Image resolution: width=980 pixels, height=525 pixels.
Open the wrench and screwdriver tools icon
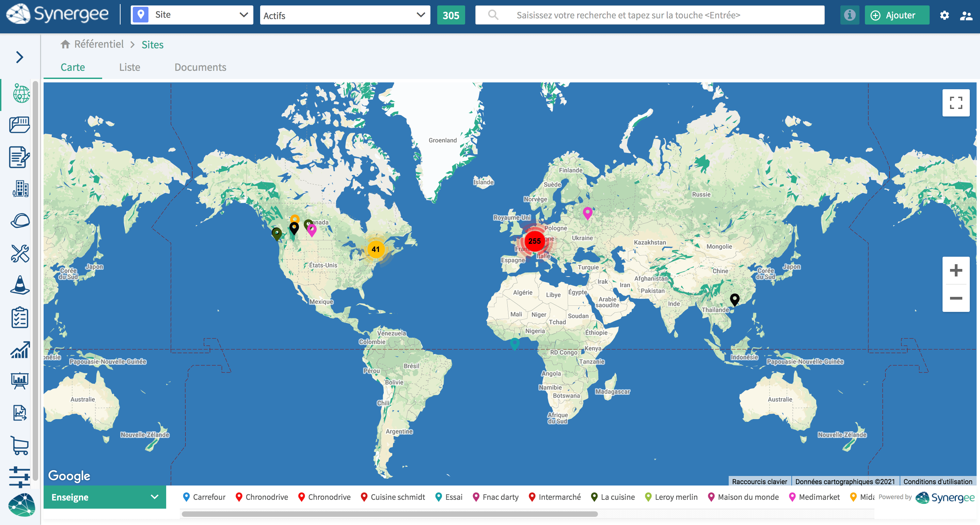[20, 253]
